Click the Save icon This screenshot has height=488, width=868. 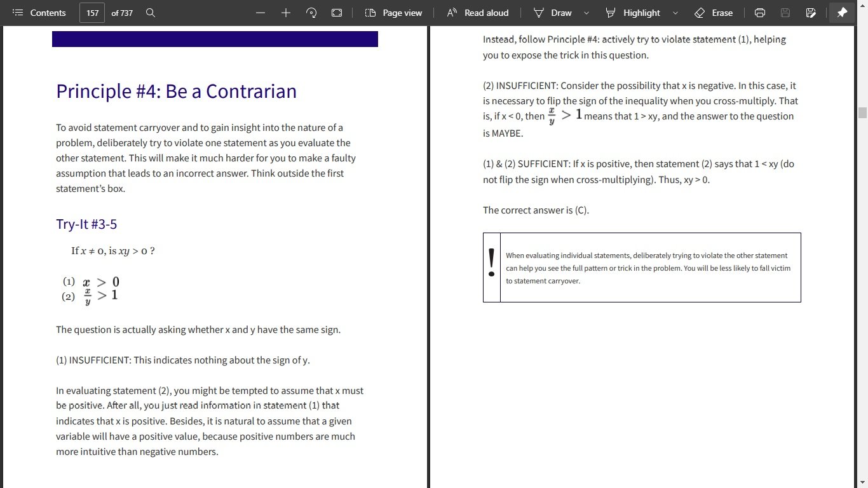pyautogui.click(x=785, y=13)
